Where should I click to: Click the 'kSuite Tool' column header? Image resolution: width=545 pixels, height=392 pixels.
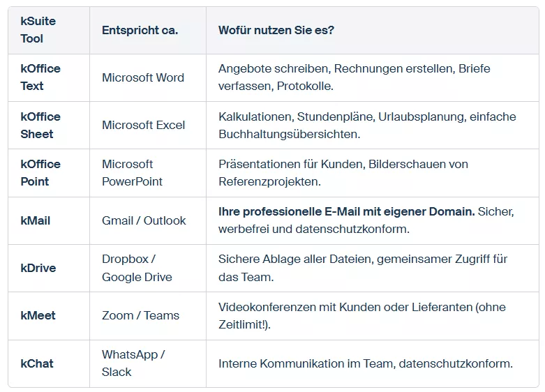(49, 30)
